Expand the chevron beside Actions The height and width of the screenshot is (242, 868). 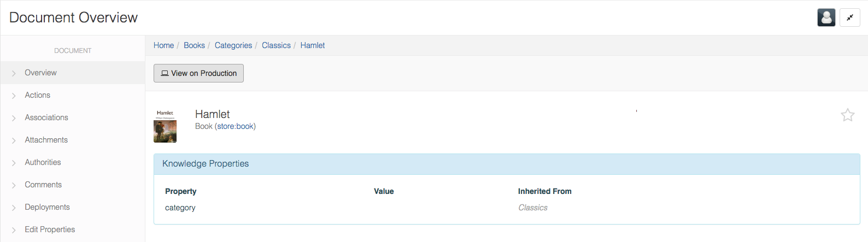[14, 96]
